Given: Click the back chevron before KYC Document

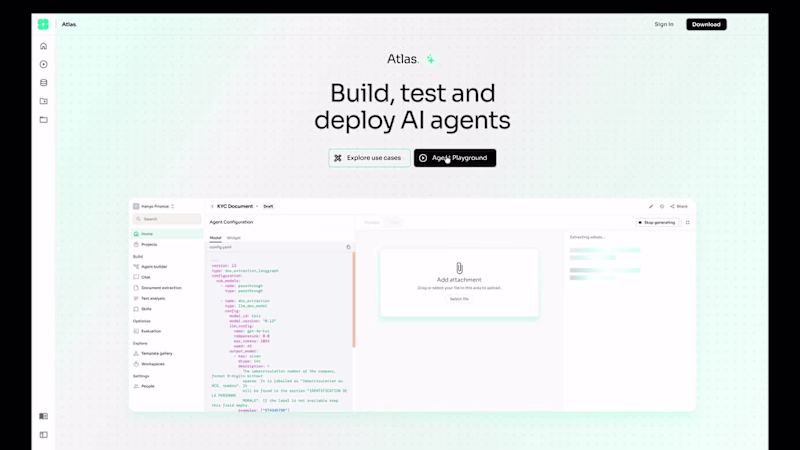Looking at the screenshot, I should [212, 206].
